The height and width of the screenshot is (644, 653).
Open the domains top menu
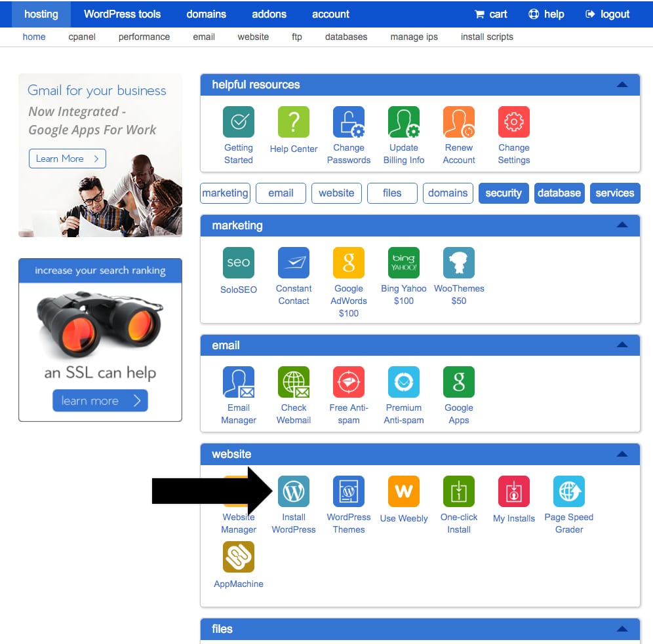point(206,14)
